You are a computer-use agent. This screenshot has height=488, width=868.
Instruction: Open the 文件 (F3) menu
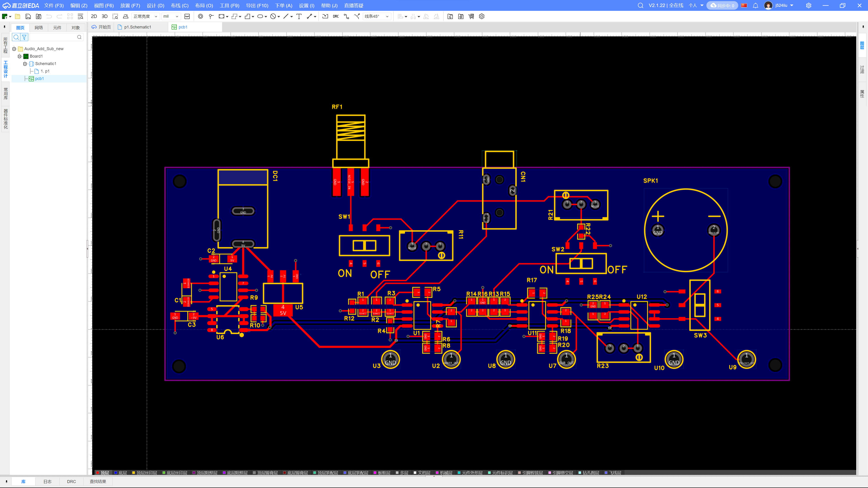(54, 5)
